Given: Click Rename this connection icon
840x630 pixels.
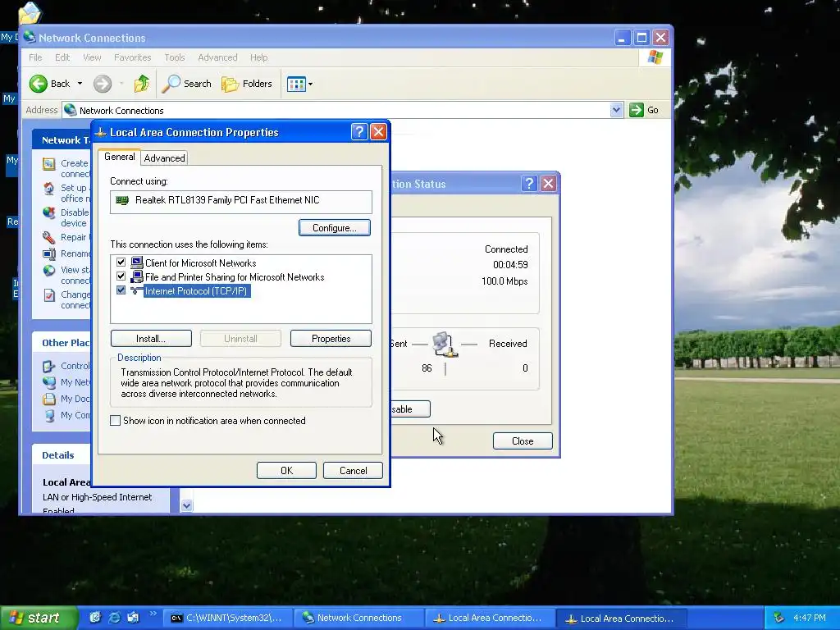Looking at the screenshot, I should [48, 253].
